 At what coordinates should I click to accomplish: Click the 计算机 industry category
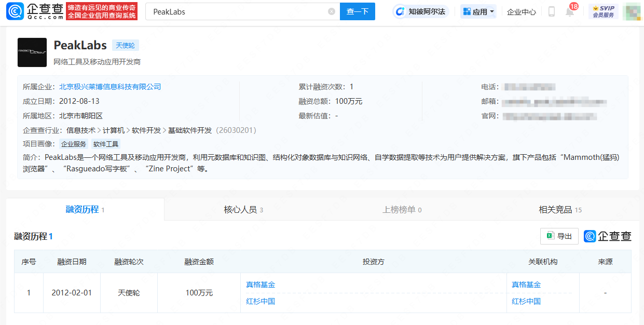(x=114, y=130)
